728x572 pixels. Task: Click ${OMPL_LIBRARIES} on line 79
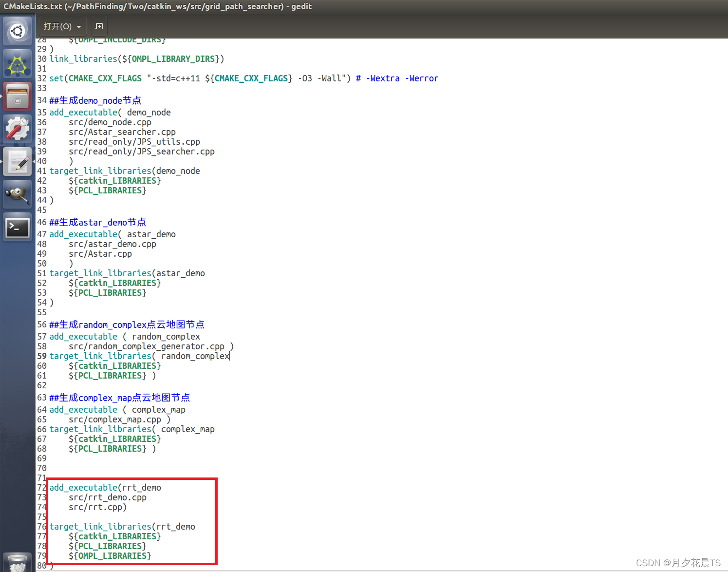110,556
